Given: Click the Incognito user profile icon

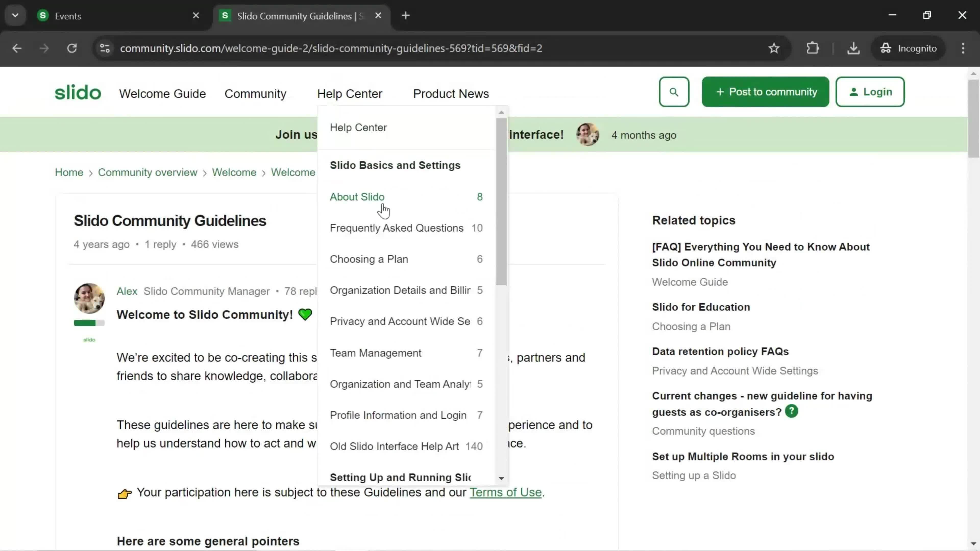Looking at the screenshot, I should point(887,48).
